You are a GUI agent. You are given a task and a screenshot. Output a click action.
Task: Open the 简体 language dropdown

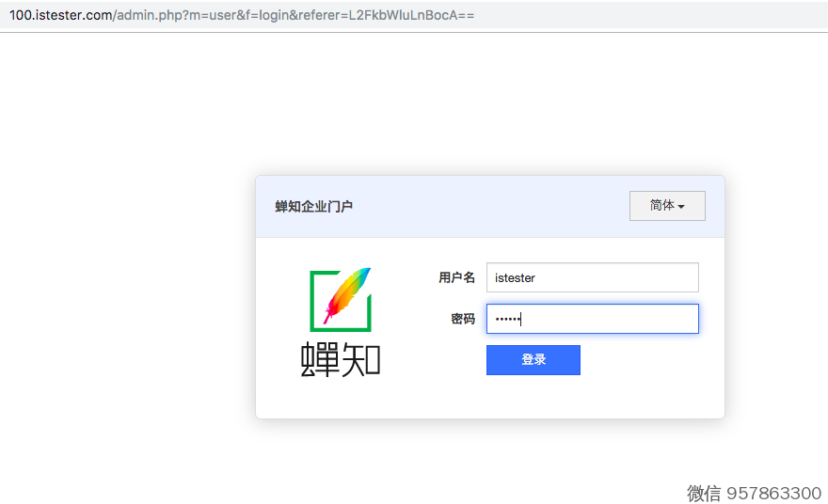(666, 206)
